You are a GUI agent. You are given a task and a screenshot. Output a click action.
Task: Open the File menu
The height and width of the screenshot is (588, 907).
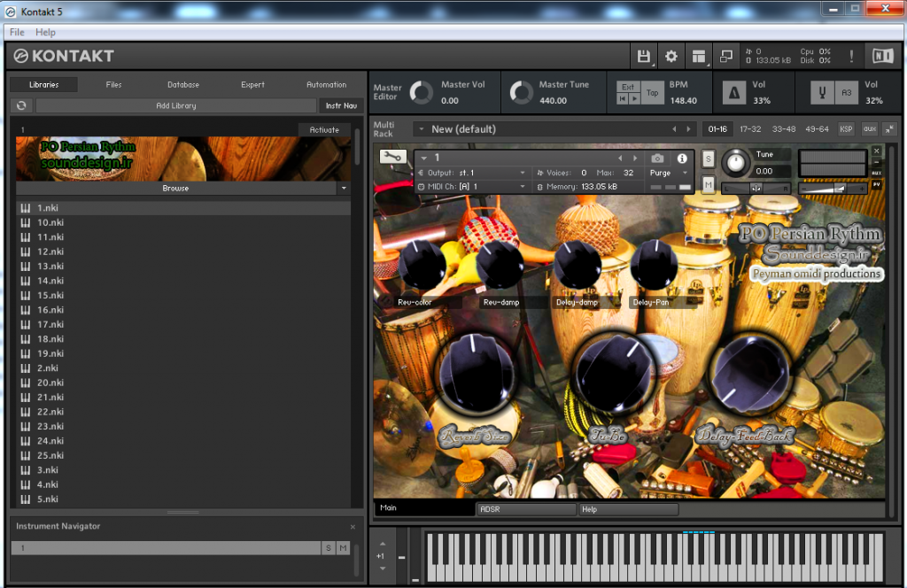(17, 33)
